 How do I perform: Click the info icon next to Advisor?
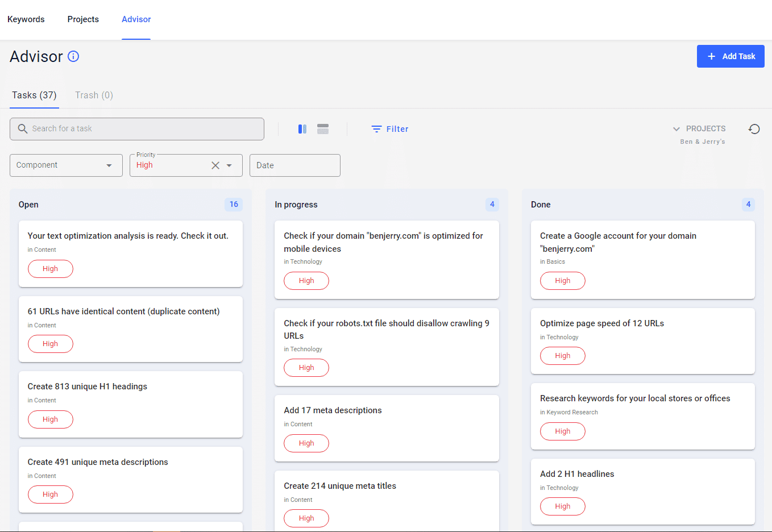[73, 56]
